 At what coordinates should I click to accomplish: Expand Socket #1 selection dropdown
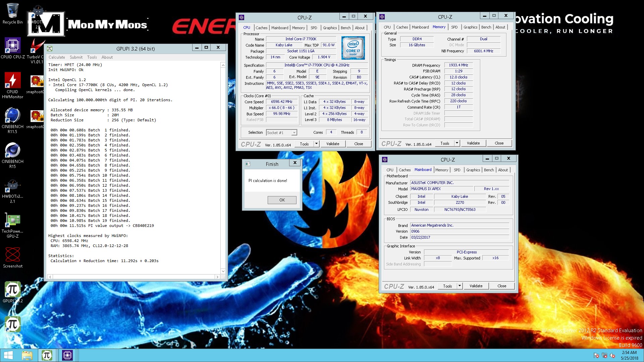[294, 133]
